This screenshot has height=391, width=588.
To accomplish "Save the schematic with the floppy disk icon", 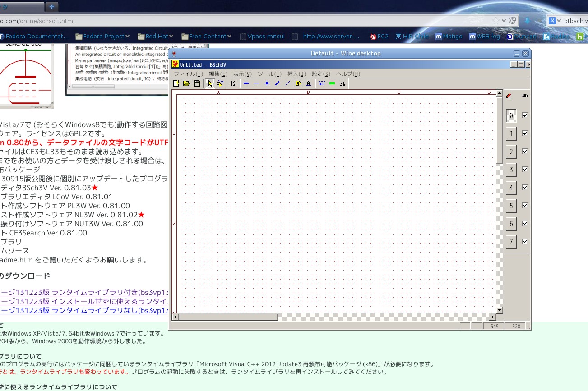I will [197, 83].
